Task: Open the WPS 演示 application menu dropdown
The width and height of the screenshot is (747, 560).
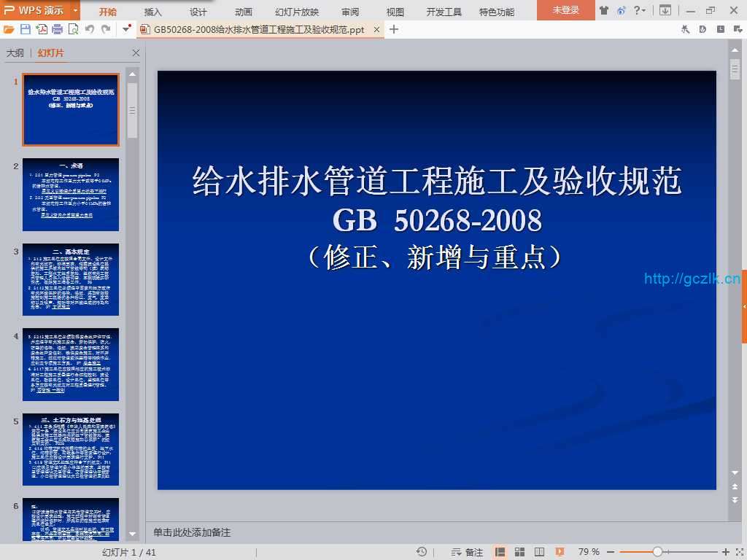Action: point(76,10)
